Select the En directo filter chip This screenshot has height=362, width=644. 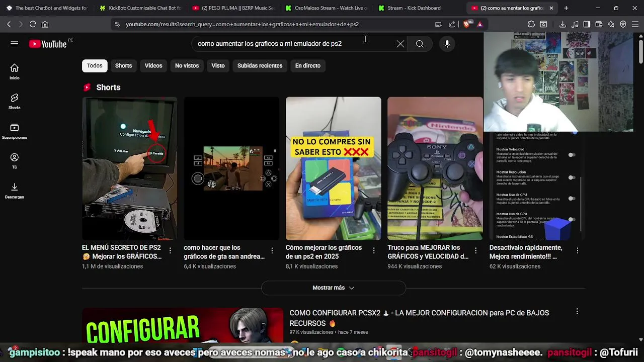[x=308, y=65]
